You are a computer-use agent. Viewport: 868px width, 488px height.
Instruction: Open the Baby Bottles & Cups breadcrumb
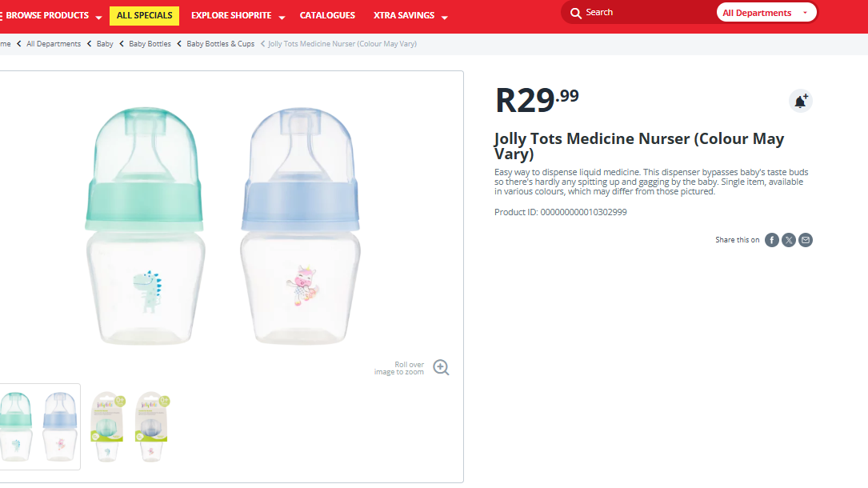tap(220, 44)
